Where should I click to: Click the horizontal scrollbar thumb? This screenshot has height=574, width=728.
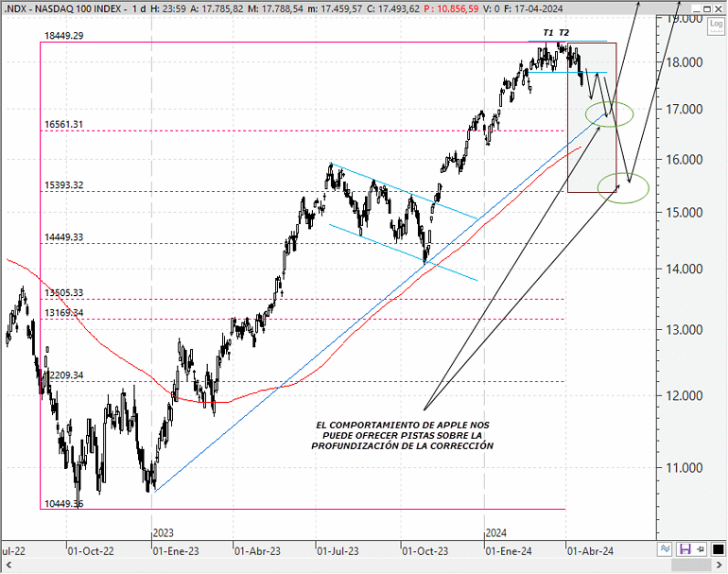click(691, 565)
